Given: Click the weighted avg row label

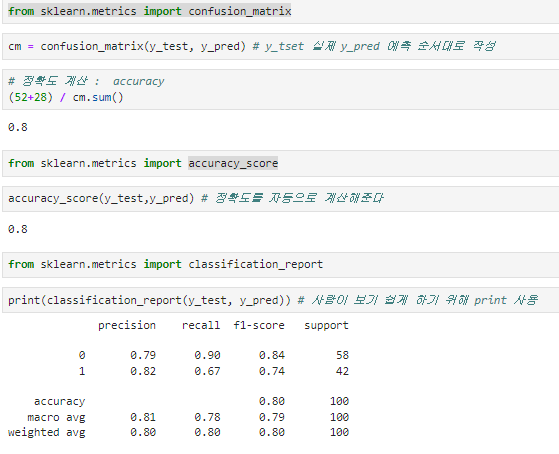Looking at the screenshot, I should pos(47,432).
